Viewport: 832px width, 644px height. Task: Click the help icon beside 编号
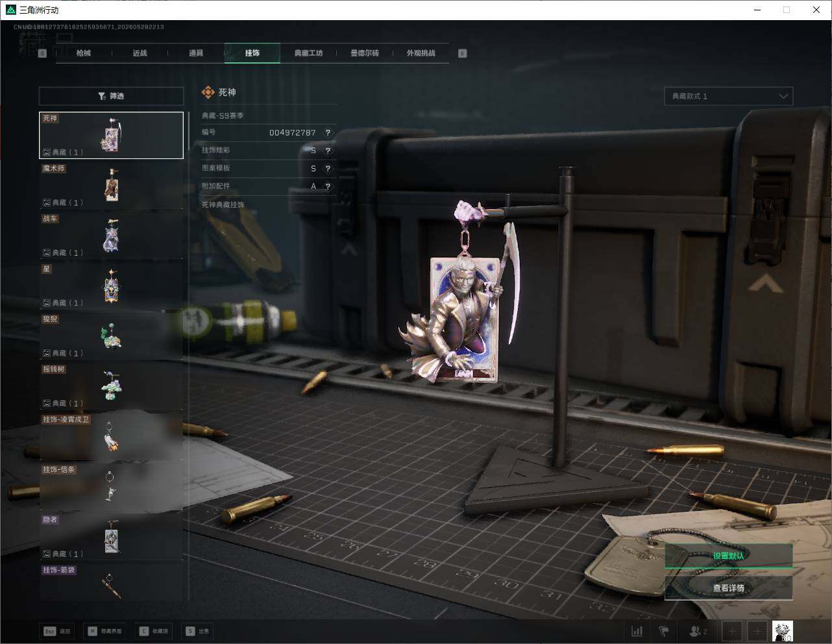[x=328, y=132]
